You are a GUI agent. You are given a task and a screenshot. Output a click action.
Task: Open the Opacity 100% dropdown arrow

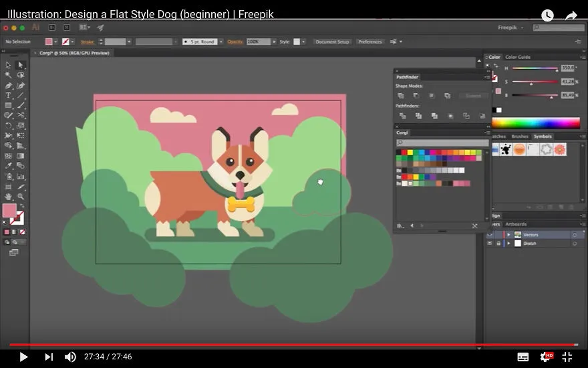(274, 41)
